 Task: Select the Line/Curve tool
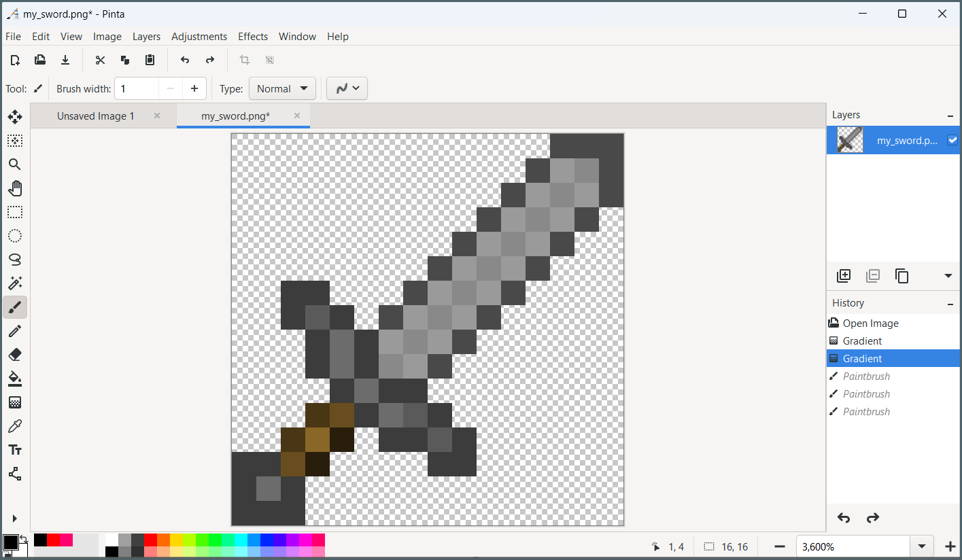15,474
